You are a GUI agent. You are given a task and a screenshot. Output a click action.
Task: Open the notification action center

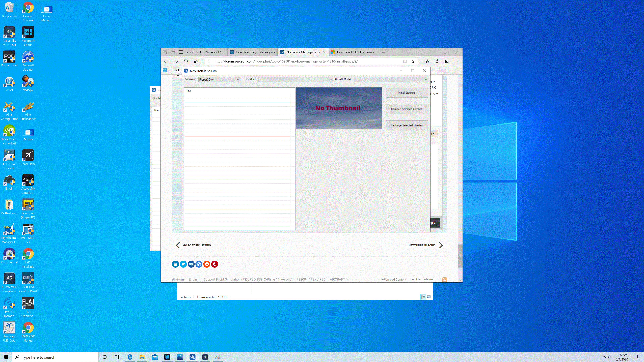coord(635,357)
